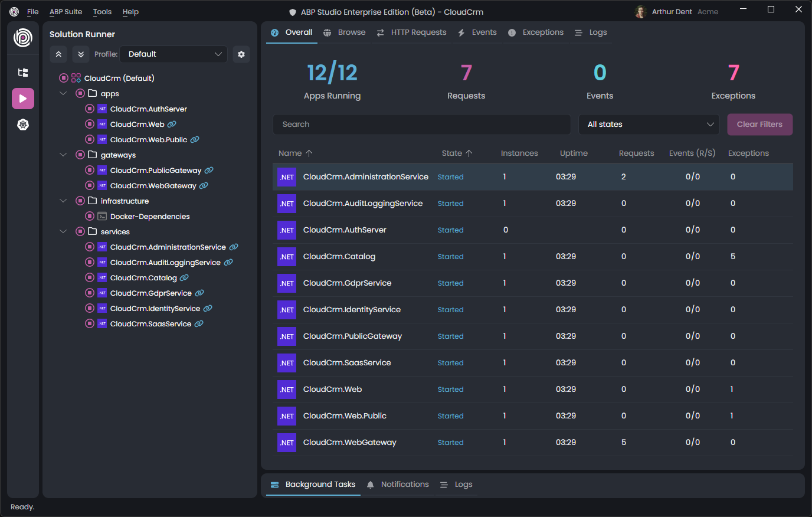The image size is (812, 517).
Task: Switch to the HTTP Requests tab
Action: click(411, 32)
